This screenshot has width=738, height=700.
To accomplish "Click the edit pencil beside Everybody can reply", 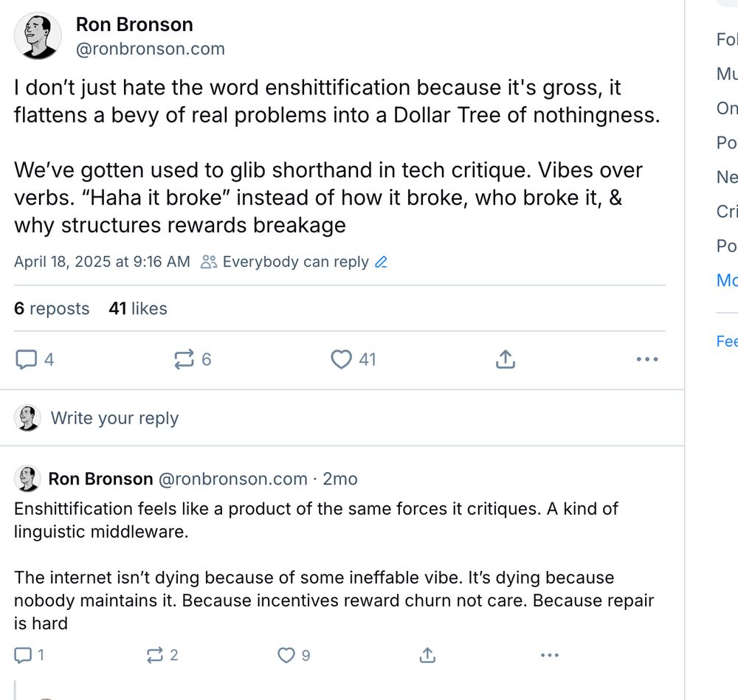I will (x=381, y=262).
